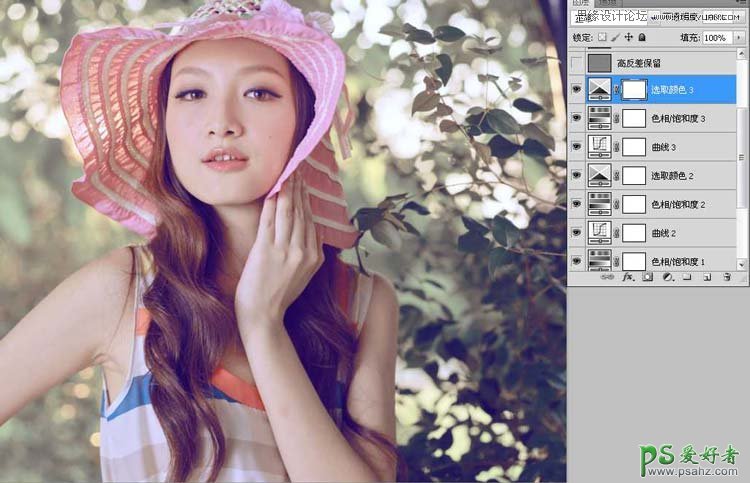Hide the 选取颜色 3 layer
750x483 pixels.
(x=576, y=91)
